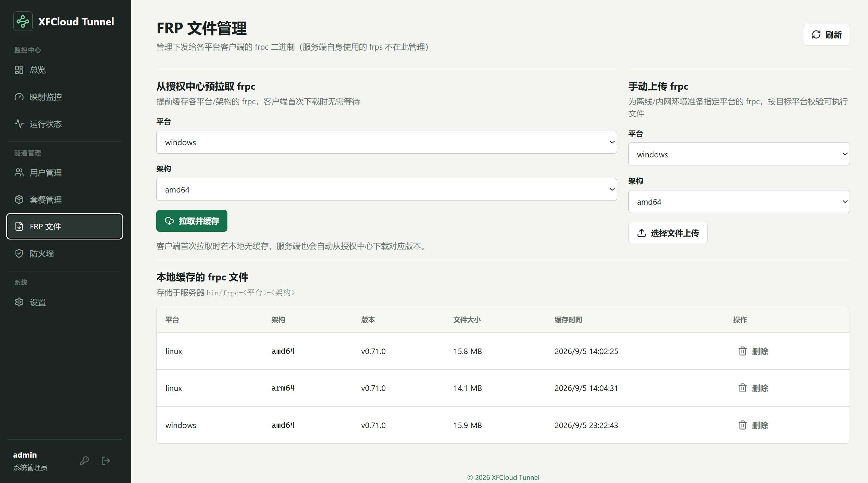
Task: Delete the linux arm64 cached file
Action: click(753, 388)
